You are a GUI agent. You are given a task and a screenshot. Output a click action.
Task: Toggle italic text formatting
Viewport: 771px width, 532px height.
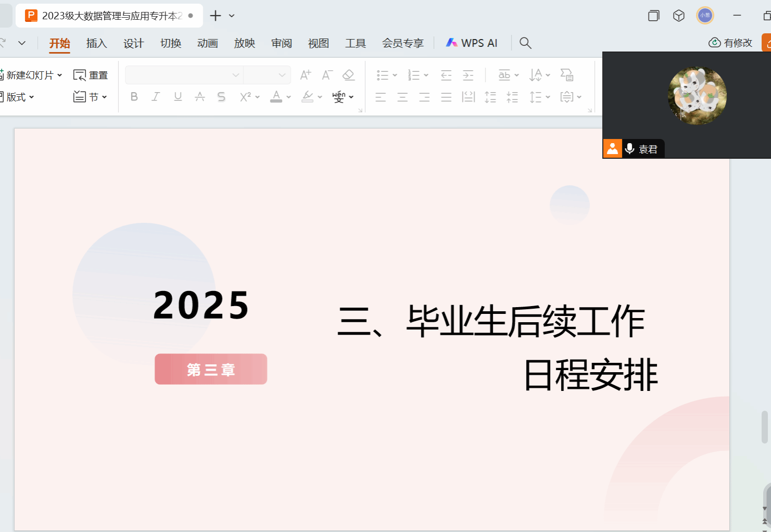155,97
